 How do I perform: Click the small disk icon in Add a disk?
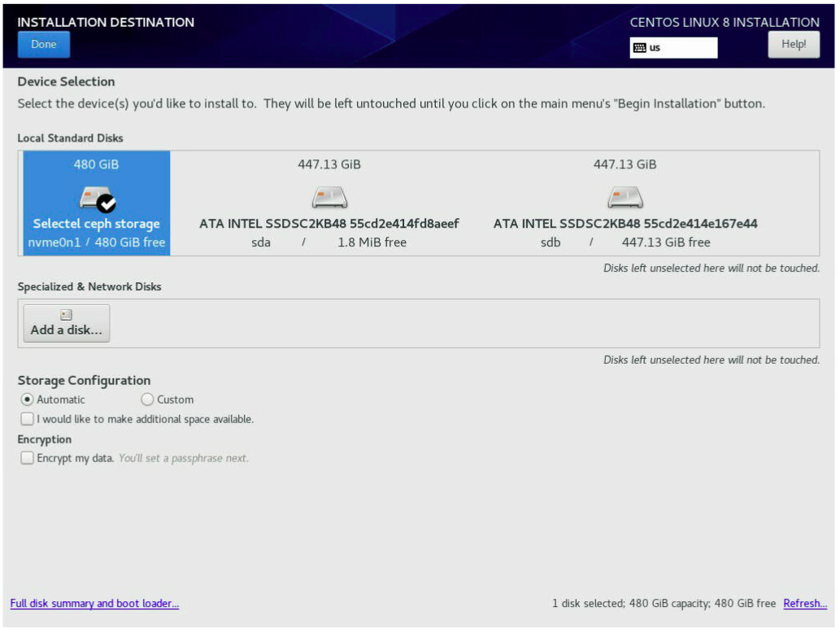pos(67,315)
